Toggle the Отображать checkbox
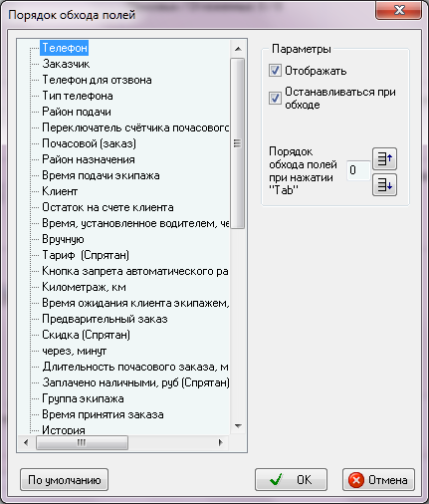 [275, 71]
